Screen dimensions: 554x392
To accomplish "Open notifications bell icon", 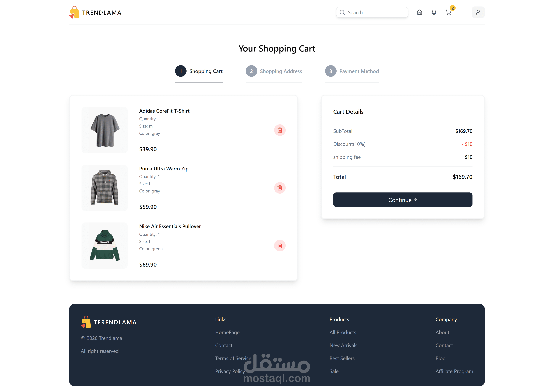I will point(434,12).
